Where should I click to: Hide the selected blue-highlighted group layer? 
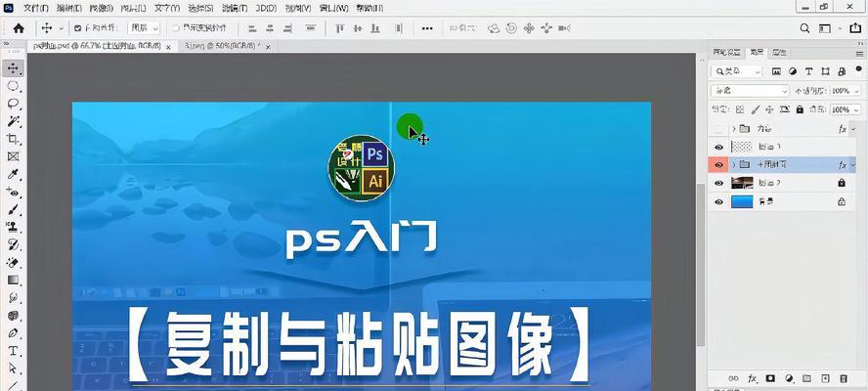(718, 165)
